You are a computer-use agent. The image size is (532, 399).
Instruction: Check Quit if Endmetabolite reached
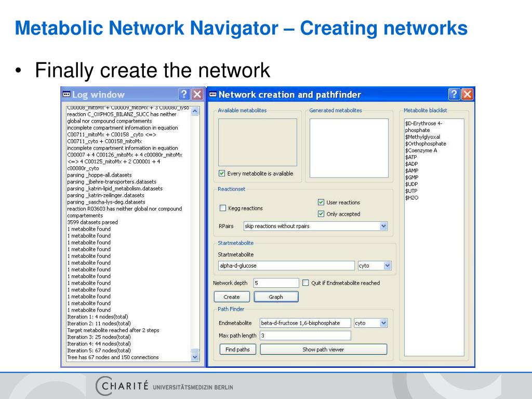click(305, 283)
